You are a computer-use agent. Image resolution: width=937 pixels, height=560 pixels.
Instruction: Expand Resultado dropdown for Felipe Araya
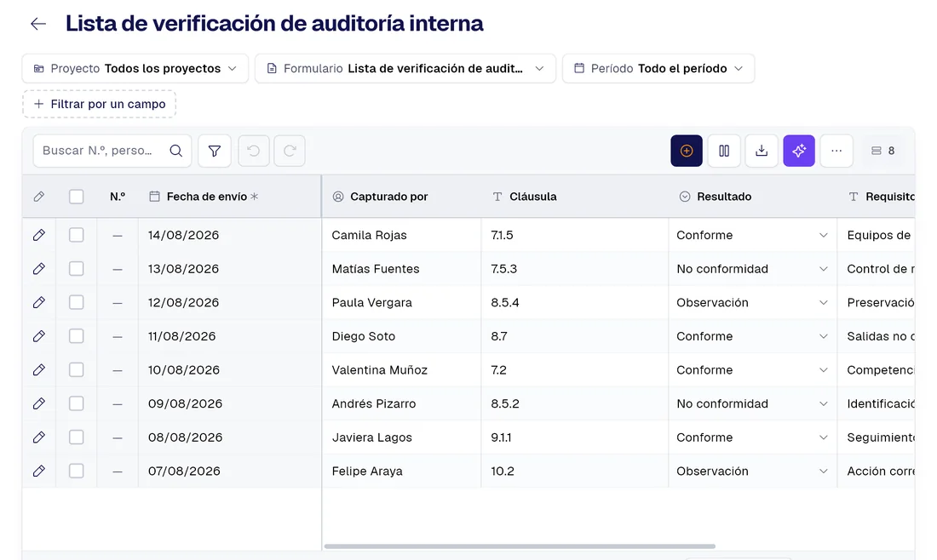point(824,471)
